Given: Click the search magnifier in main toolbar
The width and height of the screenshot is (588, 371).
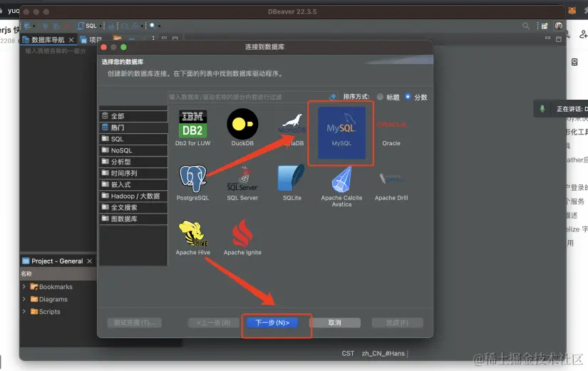Looking at the screenshot, I should pyautogui.click(x=153, y=26).
